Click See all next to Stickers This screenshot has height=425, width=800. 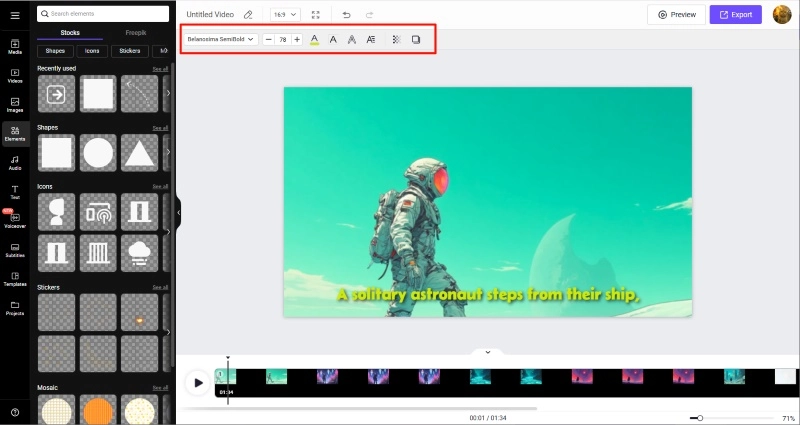coord(160,288)
